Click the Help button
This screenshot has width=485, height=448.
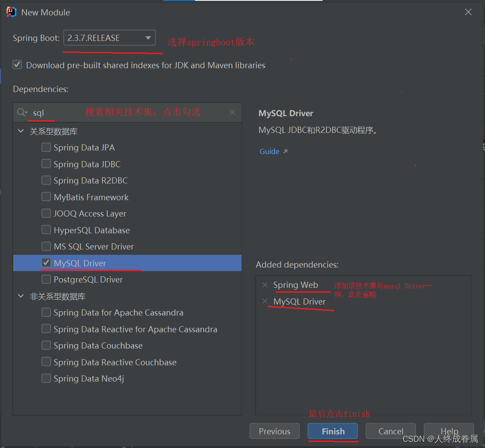[449, 431]
